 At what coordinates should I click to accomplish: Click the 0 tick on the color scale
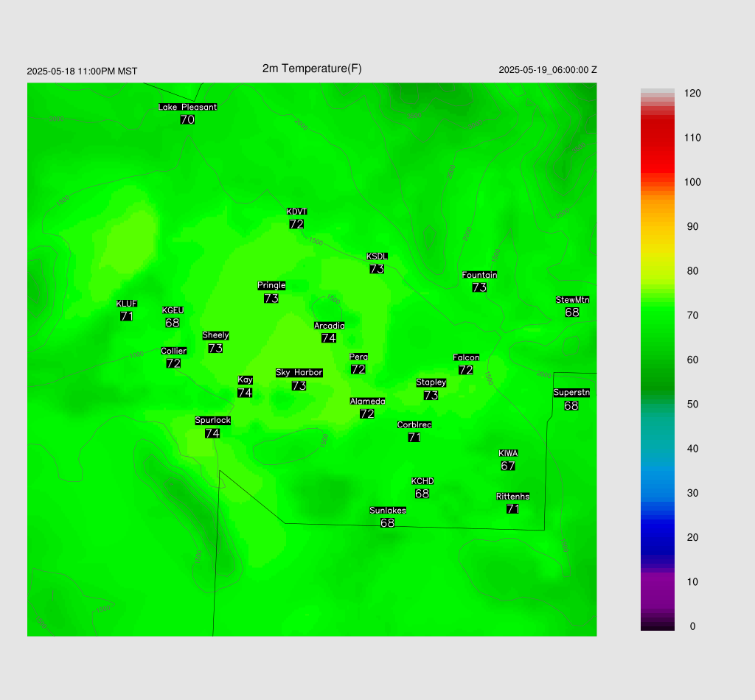[692, 626]
